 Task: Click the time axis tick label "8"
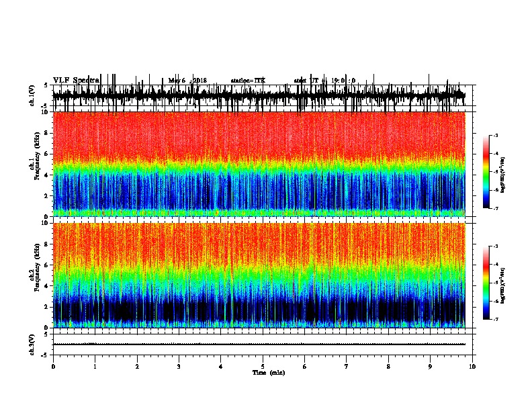388,367
